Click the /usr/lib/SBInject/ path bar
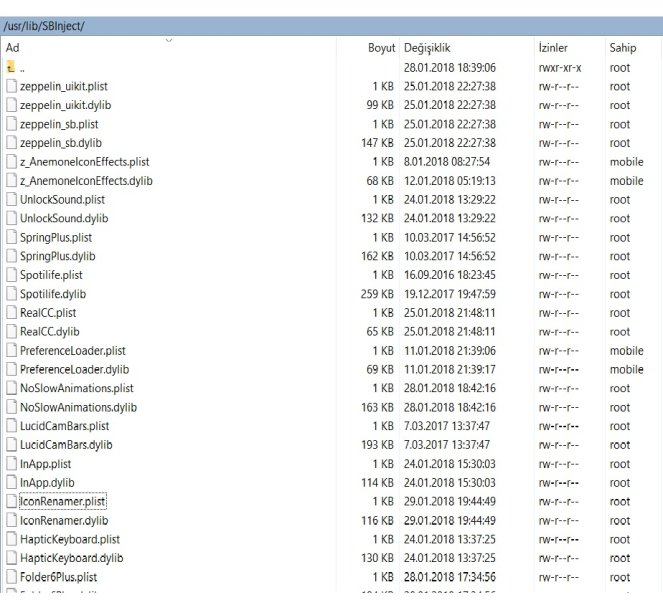663x600 pixels. pos(45,25)
